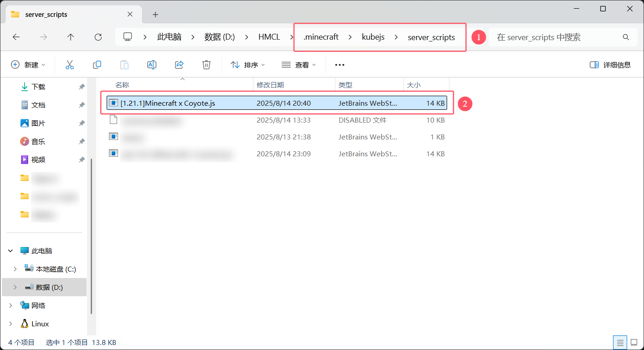Click server_scripts in the address bar
This screenshot has width=644, height=350.
click(431, 37)
